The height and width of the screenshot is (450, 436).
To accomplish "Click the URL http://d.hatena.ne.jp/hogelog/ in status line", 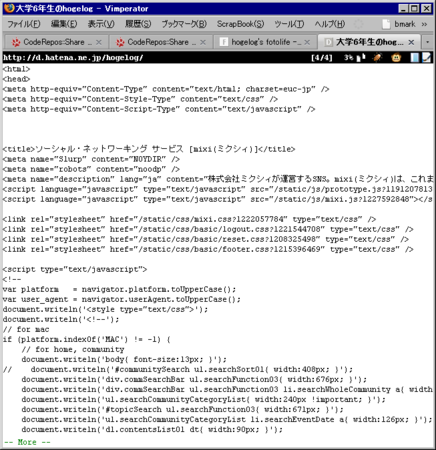I will 73,58.
